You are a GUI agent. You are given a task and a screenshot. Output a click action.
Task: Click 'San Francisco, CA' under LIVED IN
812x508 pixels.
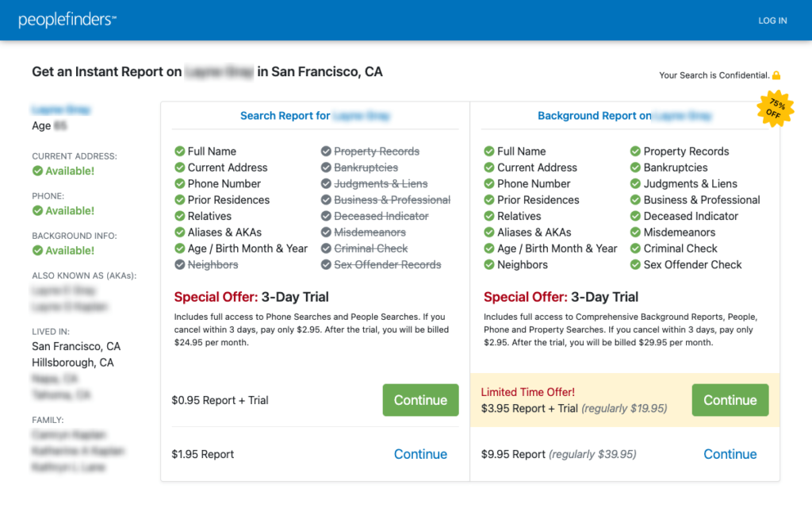pyautogui.click(x=76, y=346)
